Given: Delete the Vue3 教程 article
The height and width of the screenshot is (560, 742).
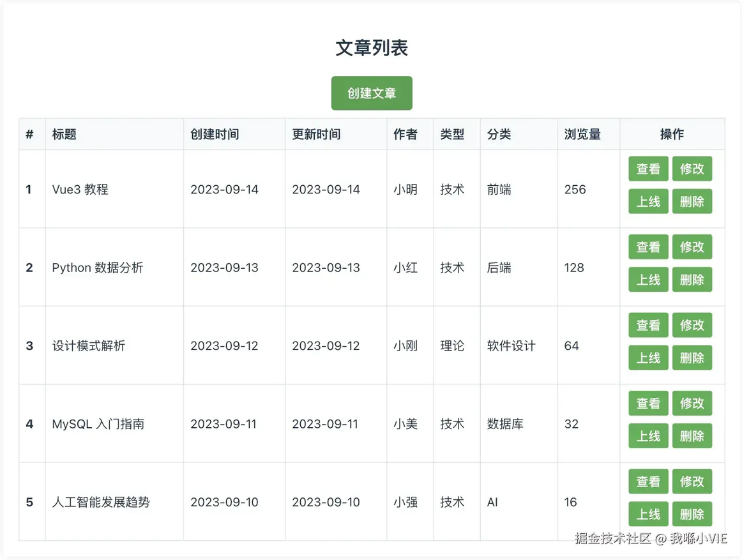Looking at the screenshot, I should (692, 202).
